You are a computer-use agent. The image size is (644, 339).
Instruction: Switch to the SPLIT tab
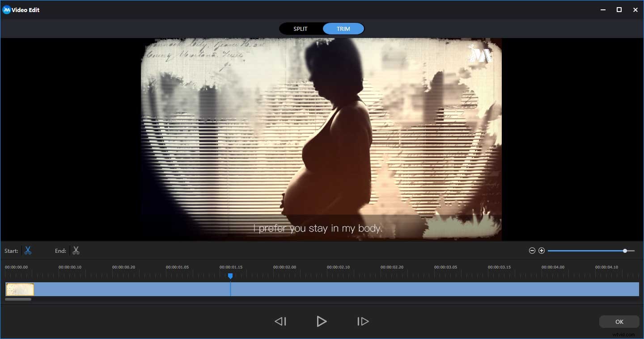[300, 29]
